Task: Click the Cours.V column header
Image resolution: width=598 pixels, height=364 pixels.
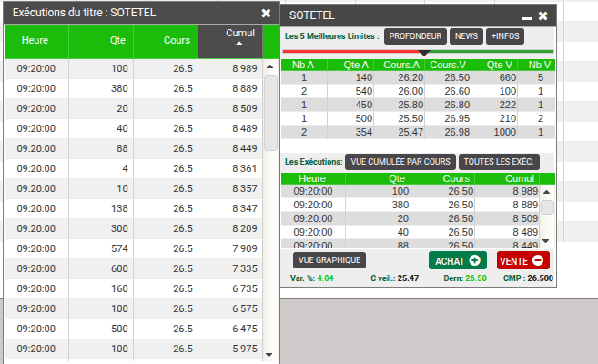Action: (448, 66)
